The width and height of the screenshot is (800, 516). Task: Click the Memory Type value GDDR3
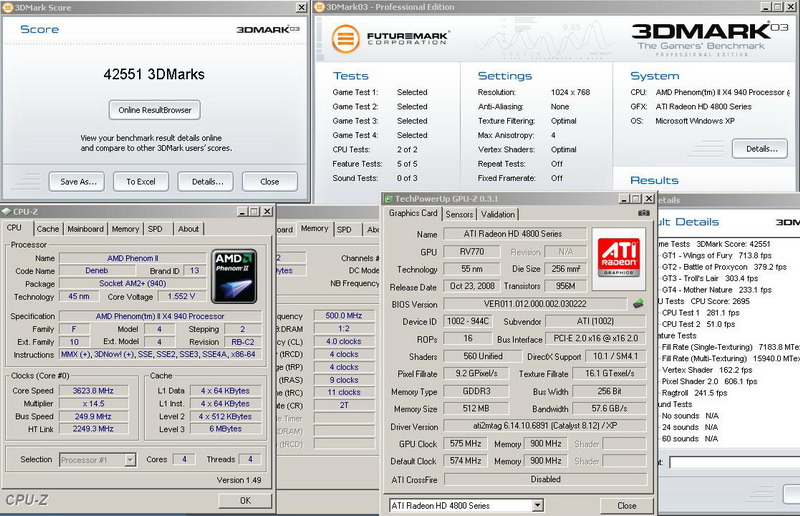[476, 391]
